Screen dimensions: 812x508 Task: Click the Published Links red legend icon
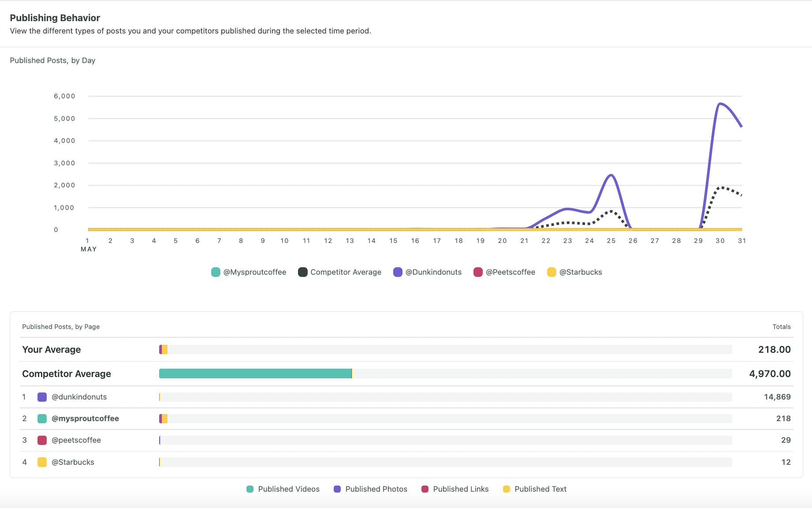tap(425, 489)
